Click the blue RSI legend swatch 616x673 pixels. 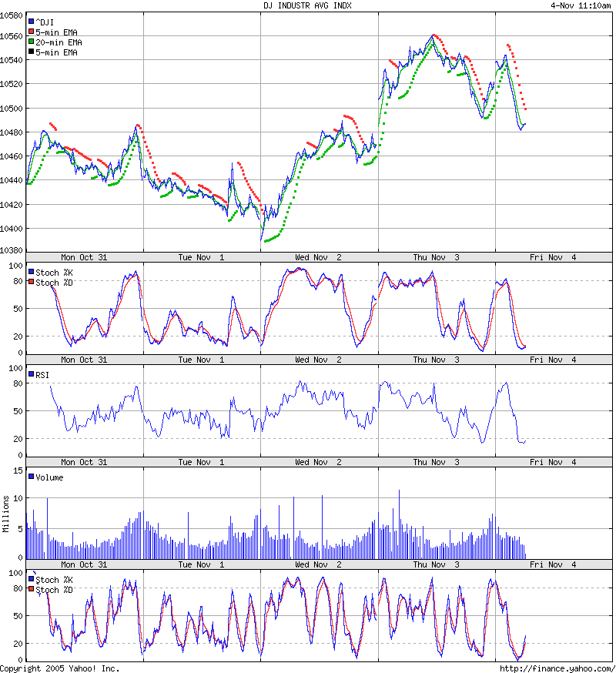(x=31, y=374)
